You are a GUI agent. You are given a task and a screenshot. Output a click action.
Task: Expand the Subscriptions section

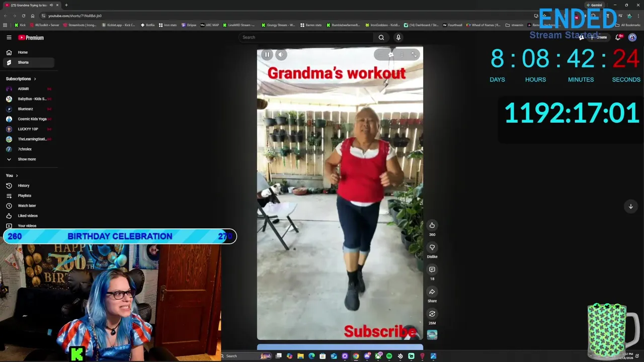(x=21, y=79)
